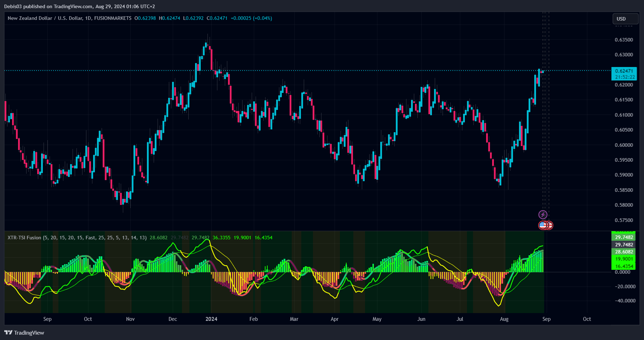The image size is (644, 340).
Task: Click the 0.57500 price axis label
Action: [x=624, y=220]
